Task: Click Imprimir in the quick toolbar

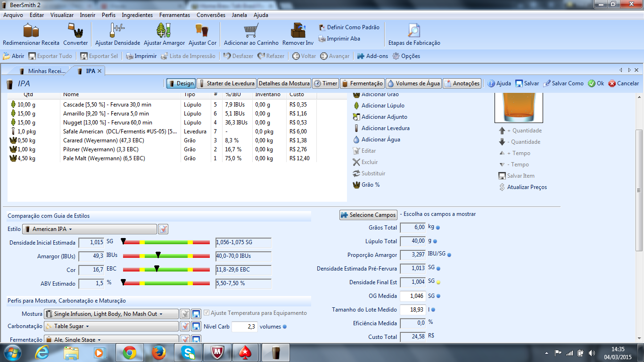Action: tap(141, 56)
